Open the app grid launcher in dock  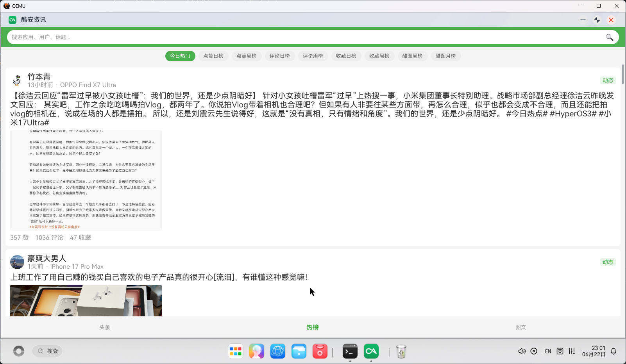click(236, 352)
